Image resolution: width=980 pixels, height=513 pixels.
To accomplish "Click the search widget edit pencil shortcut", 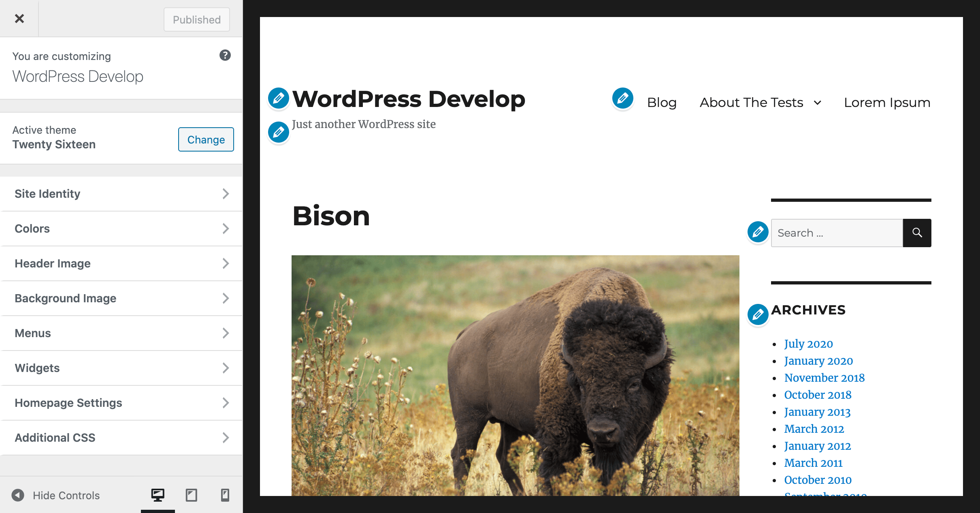I will pos(758,232).
